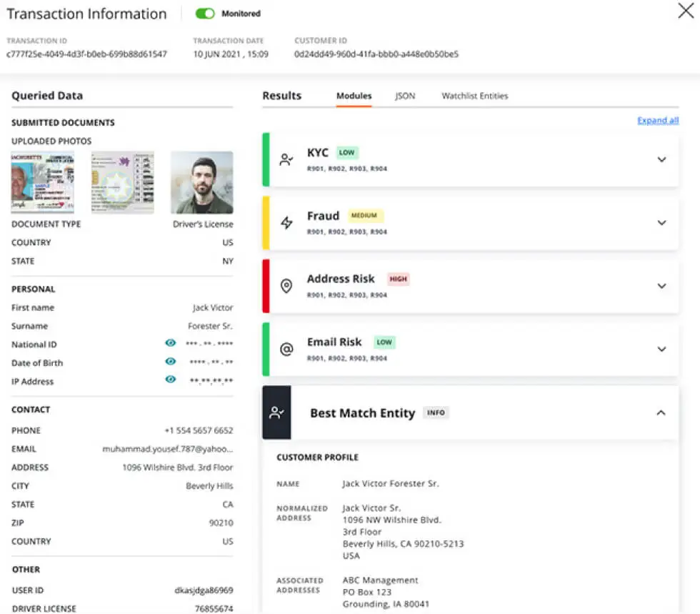Click the Email Risk @ symbol icon
700x614 pixels.
286,349
